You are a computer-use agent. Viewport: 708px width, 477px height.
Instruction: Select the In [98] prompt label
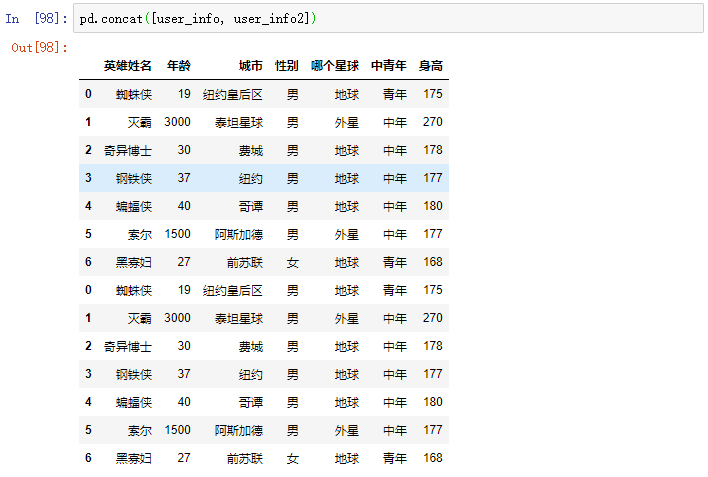[x=36, y=19]
